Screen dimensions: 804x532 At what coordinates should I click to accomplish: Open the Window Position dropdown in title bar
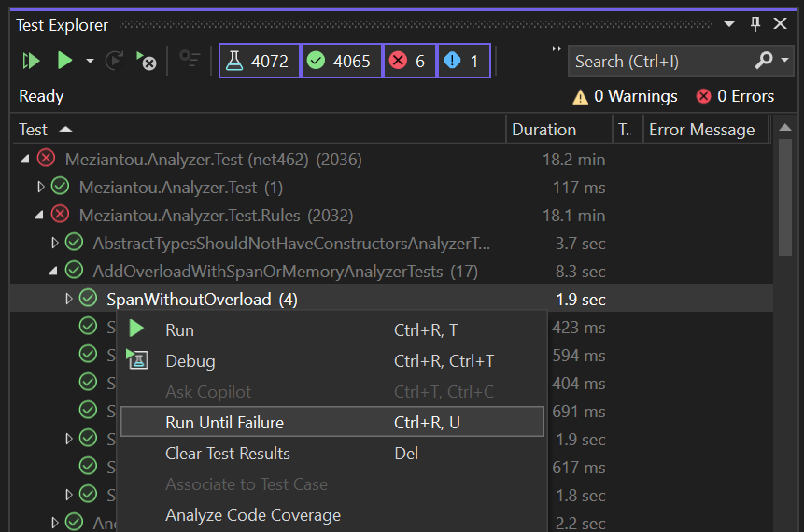pos(732,24)
